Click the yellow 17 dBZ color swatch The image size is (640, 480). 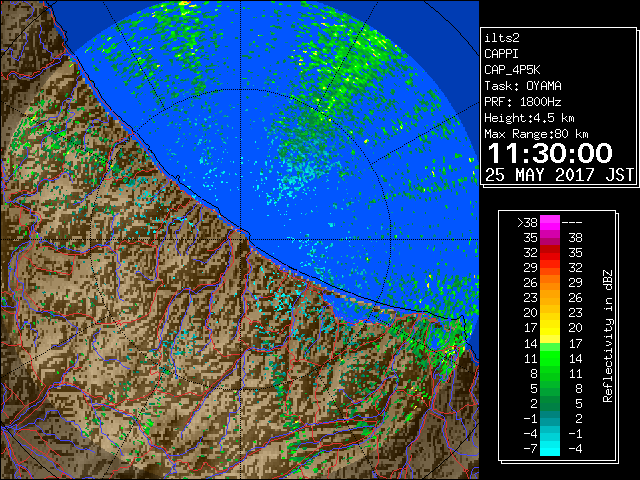(x=549, y=328)
